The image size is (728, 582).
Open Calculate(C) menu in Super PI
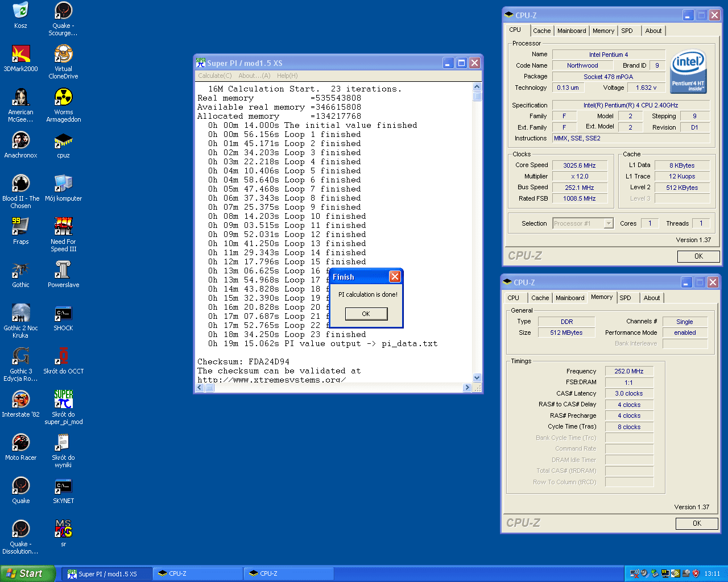214,76
